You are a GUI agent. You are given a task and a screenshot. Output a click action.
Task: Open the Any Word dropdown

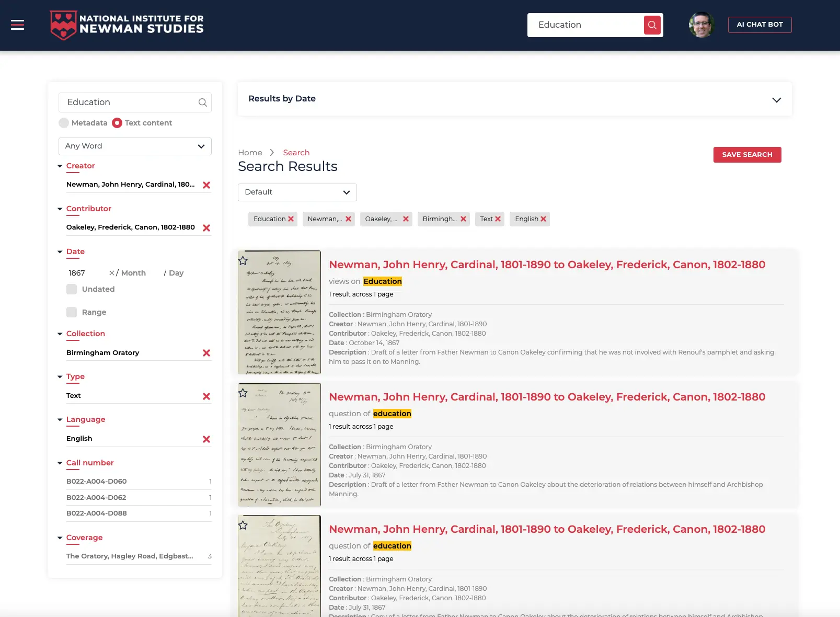pyautogui.click(x=135, y=146)
